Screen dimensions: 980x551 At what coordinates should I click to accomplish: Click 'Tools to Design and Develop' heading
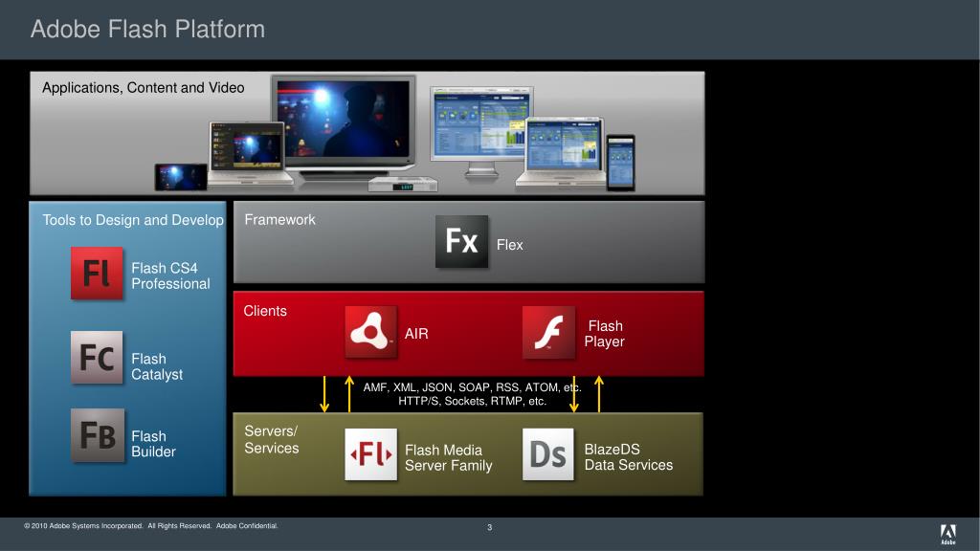coord(133,220)
